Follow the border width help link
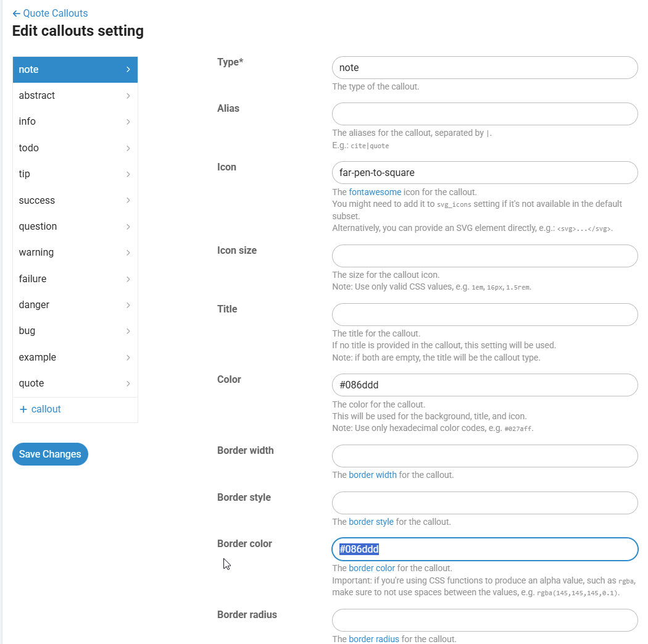The width and height of the screenshot is (648, 644). (x=373, y=475)
